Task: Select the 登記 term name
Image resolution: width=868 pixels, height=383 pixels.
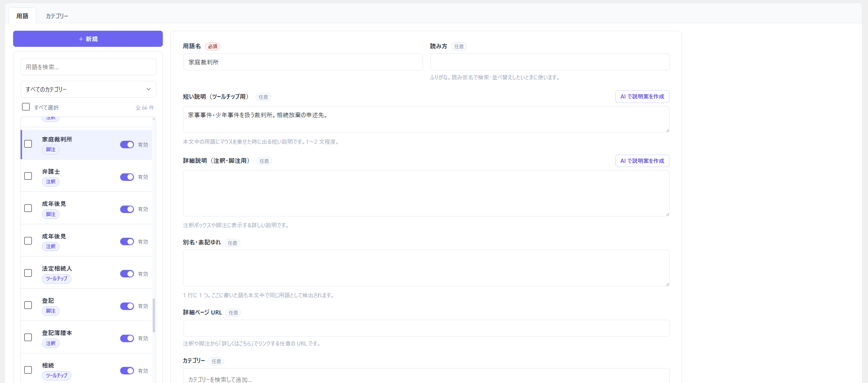Action: 48,301
